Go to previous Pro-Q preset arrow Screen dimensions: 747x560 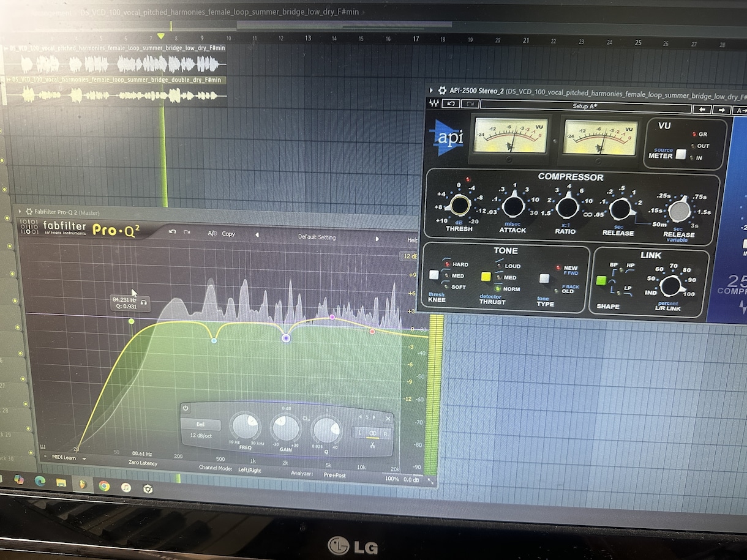257,235
